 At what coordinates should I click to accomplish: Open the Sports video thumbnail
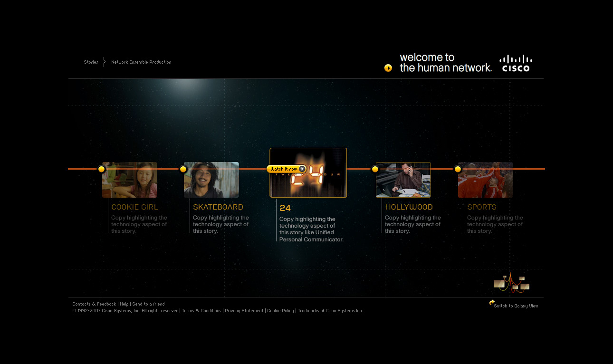(485, 180)
